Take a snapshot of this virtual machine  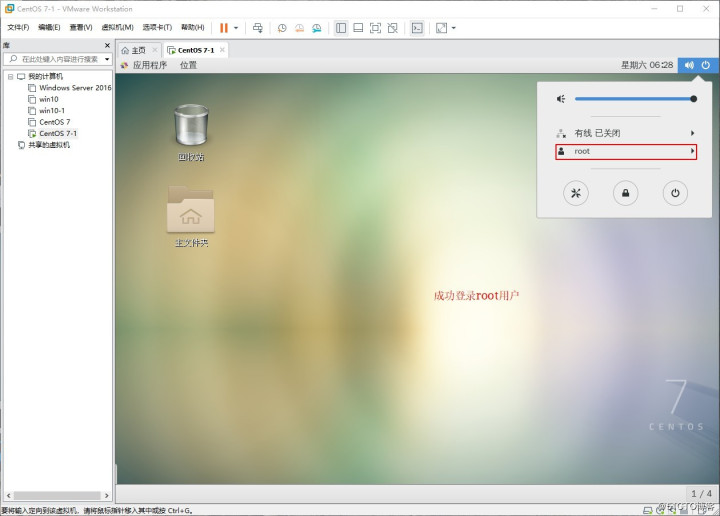282,28
